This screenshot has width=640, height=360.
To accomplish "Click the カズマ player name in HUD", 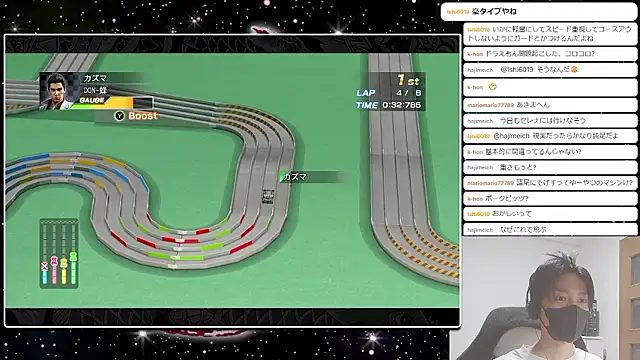I will (x=95, y=78).
